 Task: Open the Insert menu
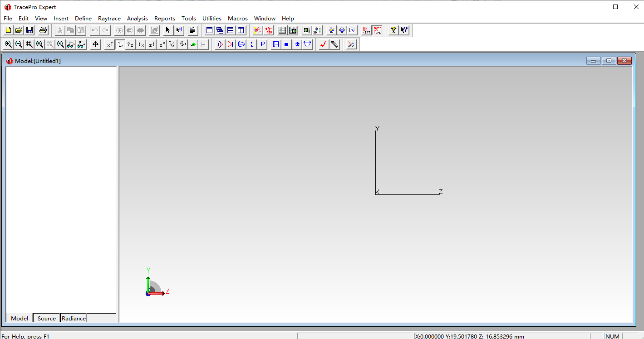[61, 19]
